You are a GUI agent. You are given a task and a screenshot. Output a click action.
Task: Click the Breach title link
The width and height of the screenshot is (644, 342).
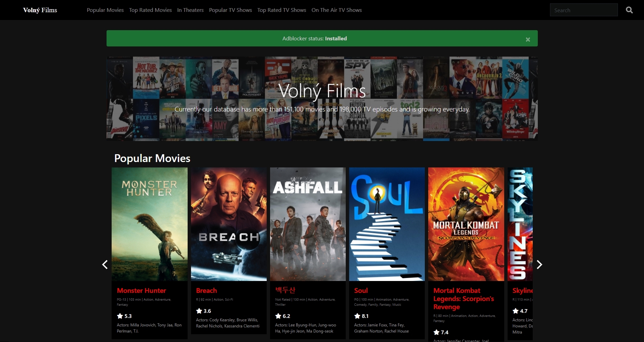tap(206, 290)
